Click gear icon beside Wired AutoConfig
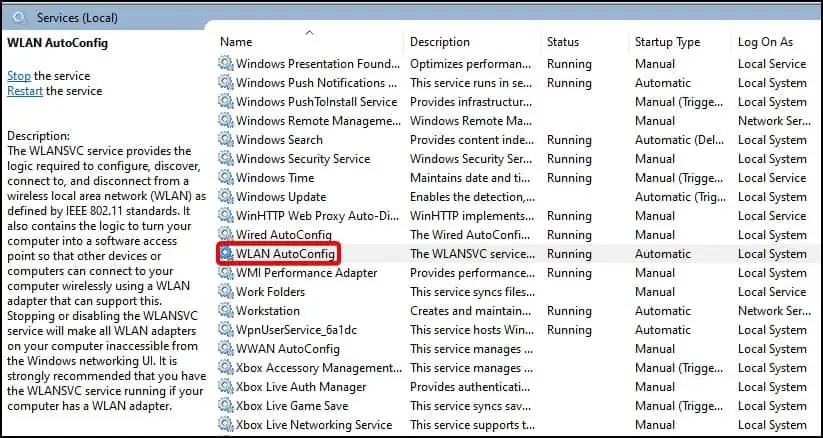 pyautogui.click(x=226, y=235)
